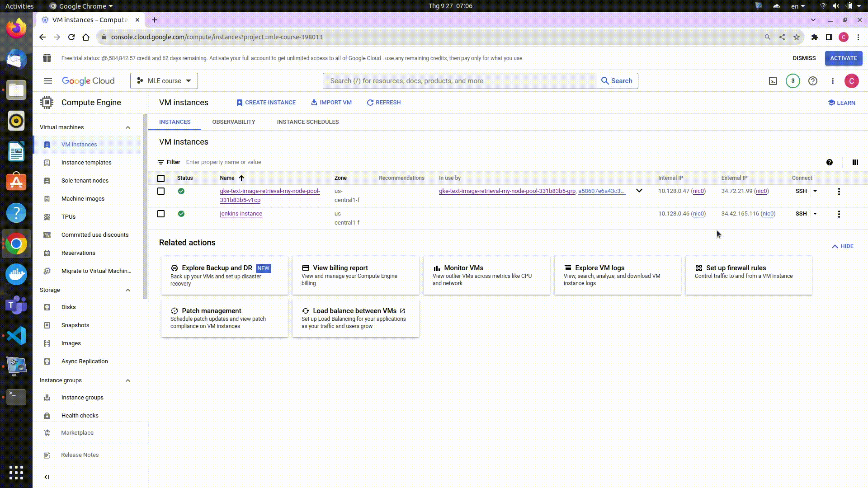Open the jenkins-instance link
Screen dimensions: 868x488
pyautogui.click(x=241, y=214)
